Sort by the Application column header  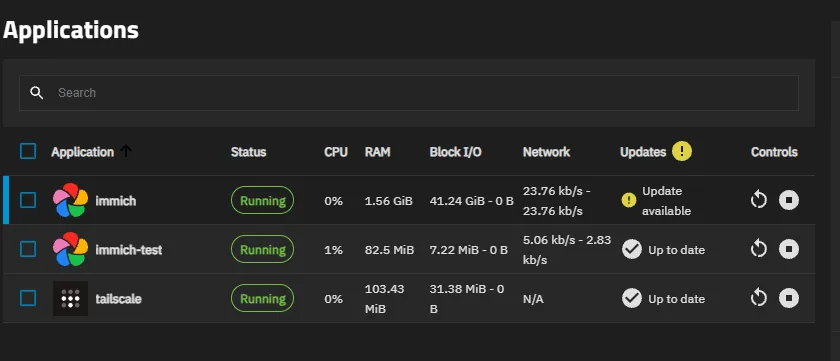(82, 152)
